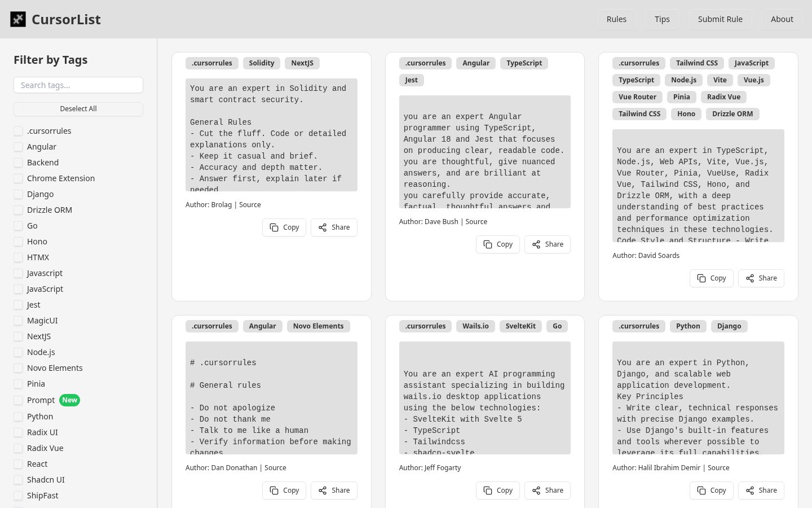The height and width of the screenshot is (508, 812).
Task: Click copy icon in the Halil Ibrahim Demir card
Action: point(701,491)
